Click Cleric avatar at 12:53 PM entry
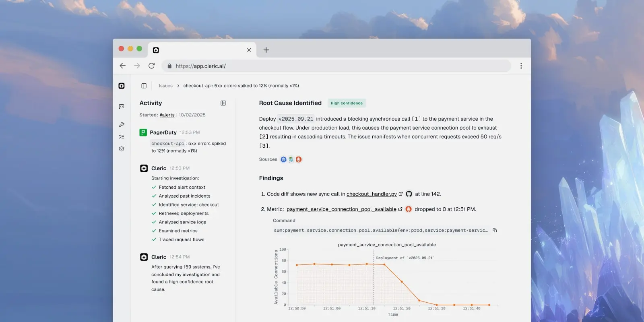This screenshot has width=644, height=322. coord(144,168)
